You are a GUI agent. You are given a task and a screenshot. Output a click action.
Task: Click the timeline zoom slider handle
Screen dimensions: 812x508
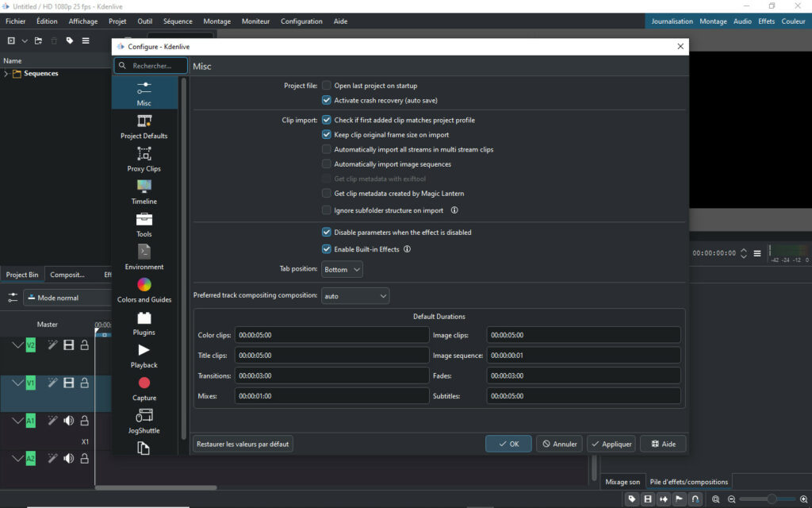772,499
